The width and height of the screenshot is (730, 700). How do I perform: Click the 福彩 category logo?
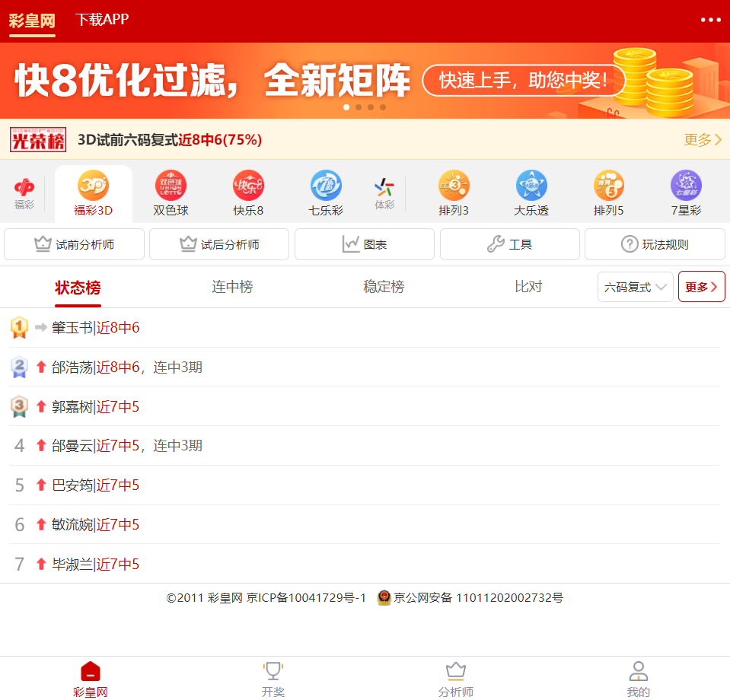pyautogui.click(x=24, y=193)
